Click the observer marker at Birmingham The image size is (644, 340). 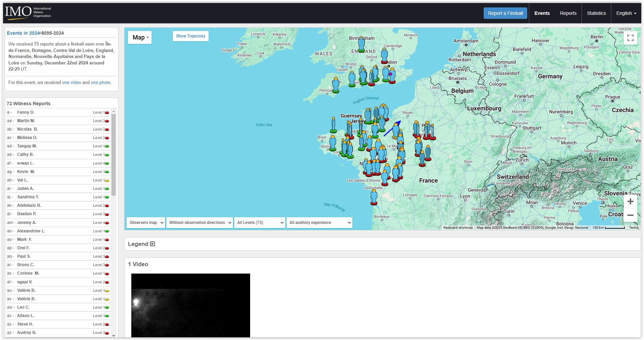(361, 44)
